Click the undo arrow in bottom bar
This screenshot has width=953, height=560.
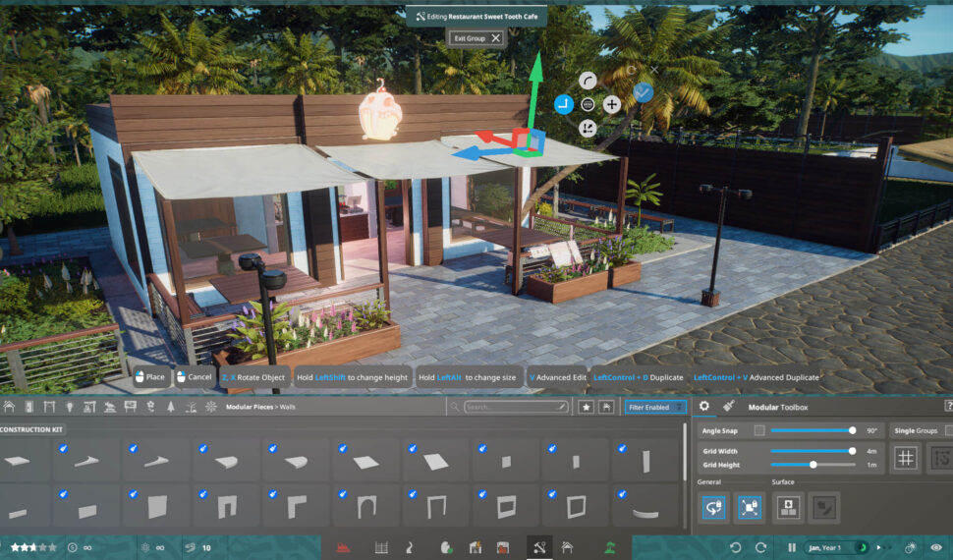pyautogui.click(x=735, y=547)
